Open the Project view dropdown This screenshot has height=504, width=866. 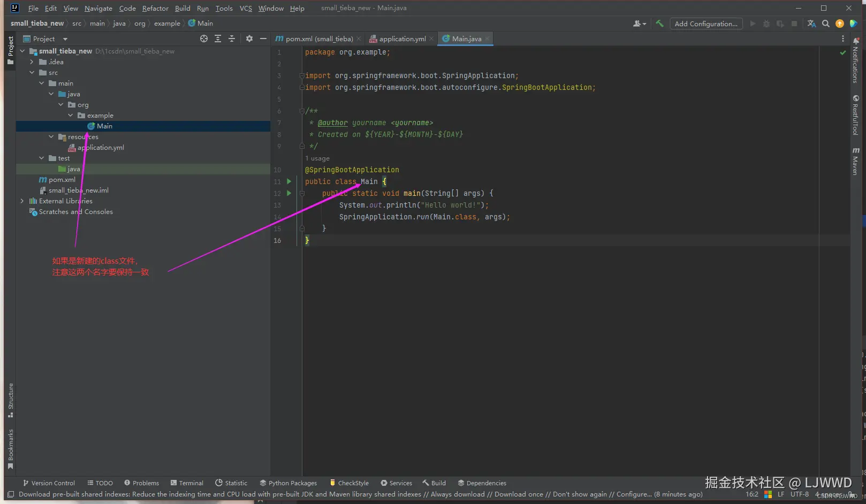point(65,39)
